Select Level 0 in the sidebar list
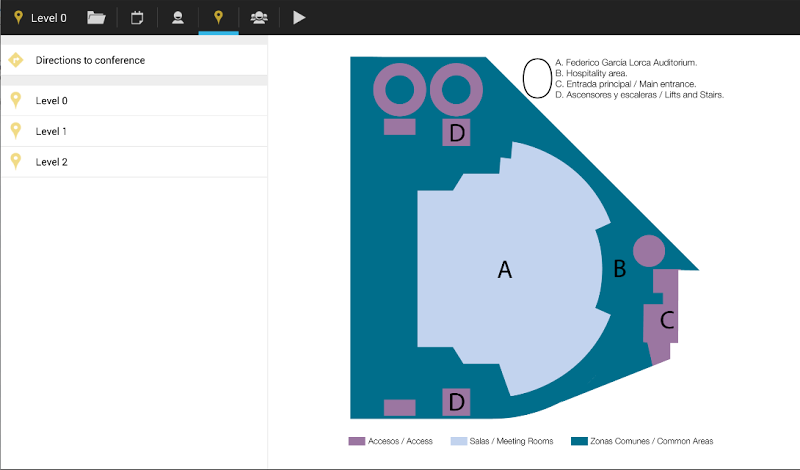Screen dimensions: 800x470 pyautogui.click(x=52, y=101)
